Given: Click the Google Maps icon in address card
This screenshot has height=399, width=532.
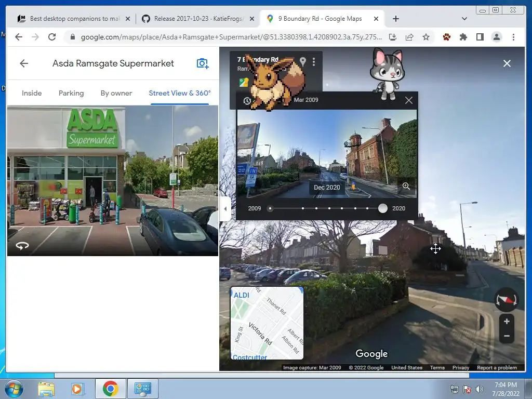Looking at the screenshot, I should click(x=244, y=83).
